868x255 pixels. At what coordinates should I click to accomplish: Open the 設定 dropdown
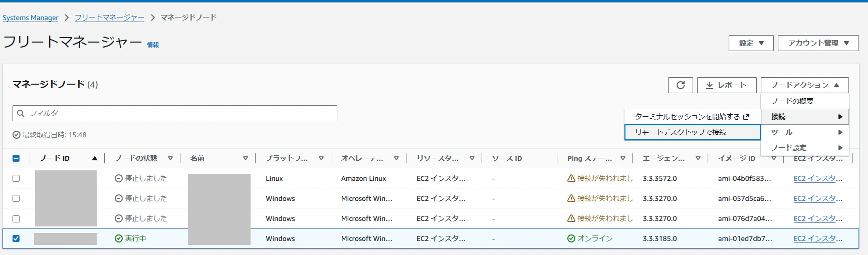pyautogui.click(x=751, y=43)
